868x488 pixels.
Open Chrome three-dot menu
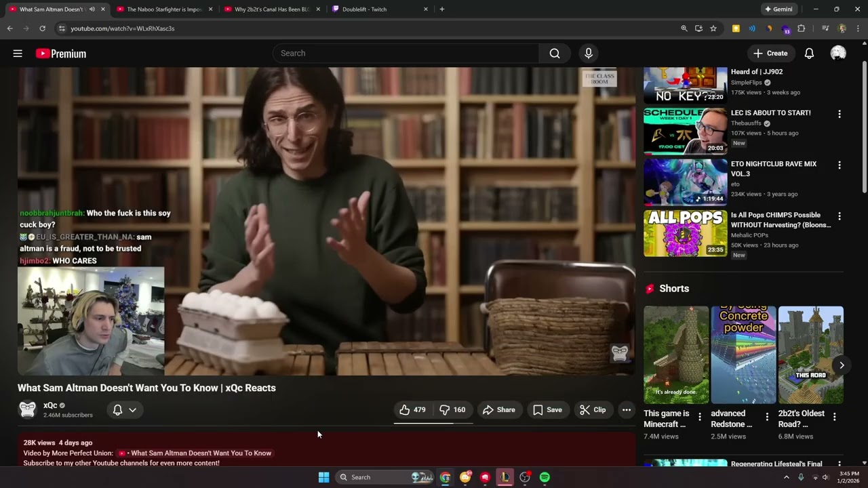point(858,28)
